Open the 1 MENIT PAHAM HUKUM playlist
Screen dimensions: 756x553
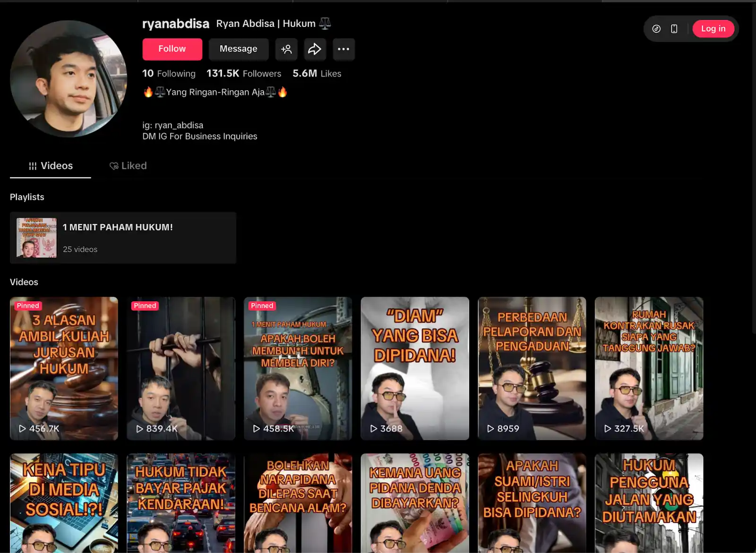point(123,238)
